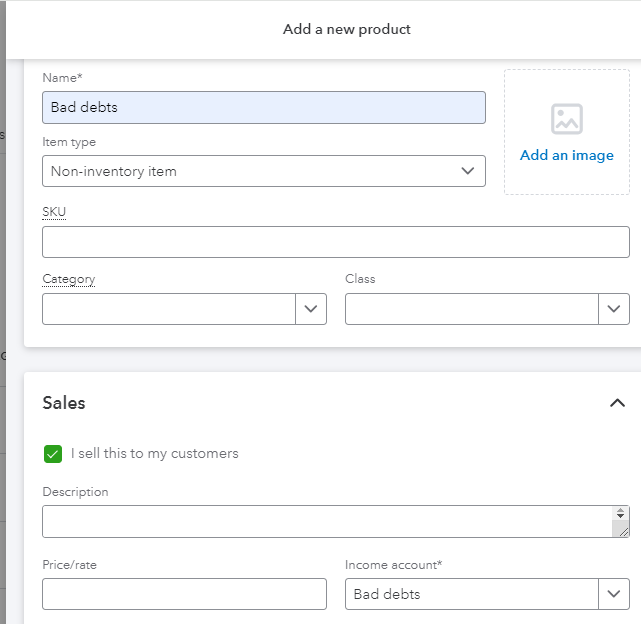Open the Item type dropdown
The width and height of the screenshot is (641, 624).
[x=264, y=171]
